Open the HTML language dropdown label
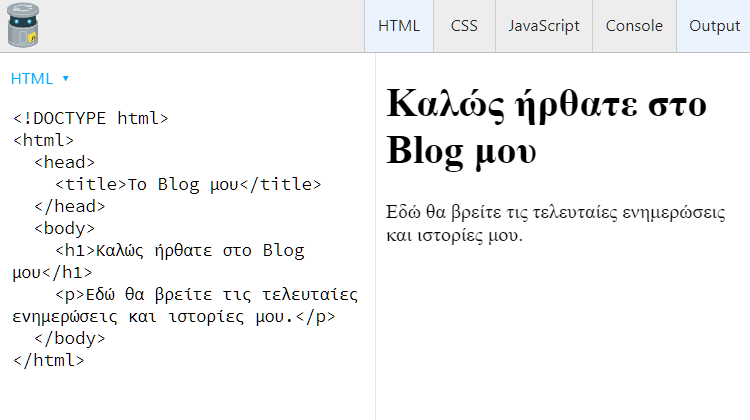Screen dimensions: 750x420 coord(32,78)
